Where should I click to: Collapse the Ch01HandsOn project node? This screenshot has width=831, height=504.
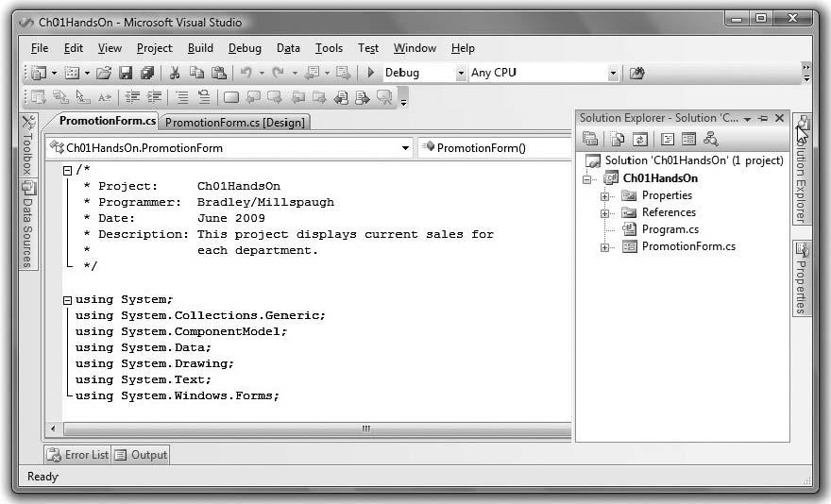pyautogui.click(x=586, y=179)
